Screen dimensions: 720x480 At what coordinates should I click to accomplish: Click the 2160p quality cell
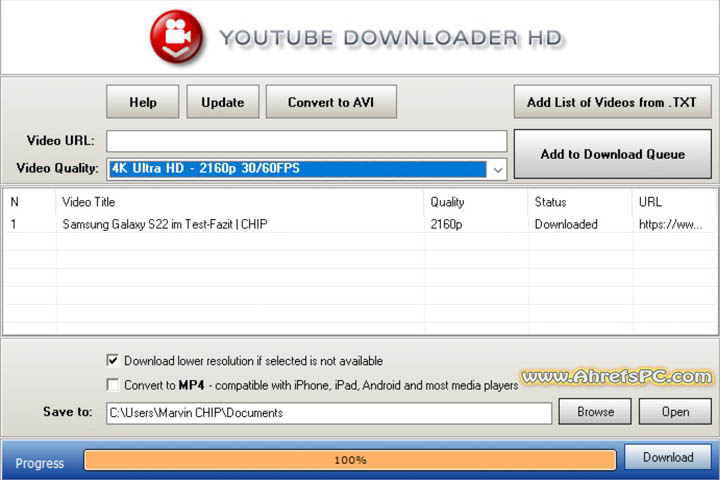(446, 224)
